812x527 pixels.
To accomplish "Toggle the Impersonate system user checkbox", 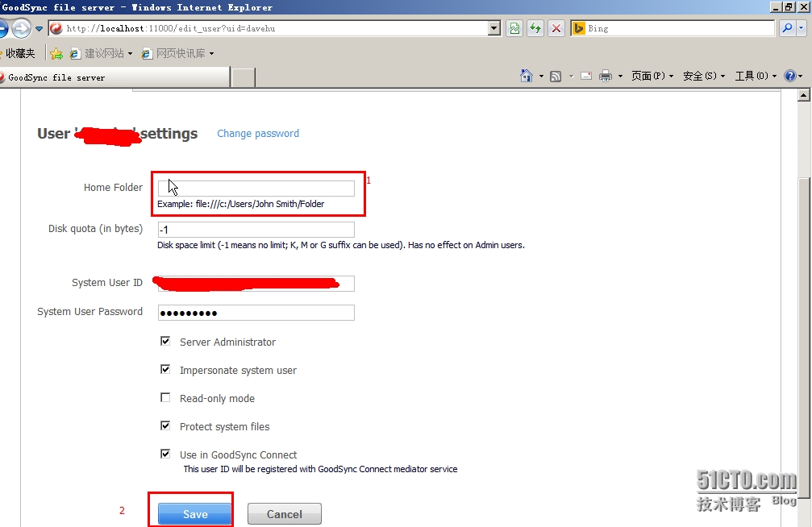I will pos(165,370).
